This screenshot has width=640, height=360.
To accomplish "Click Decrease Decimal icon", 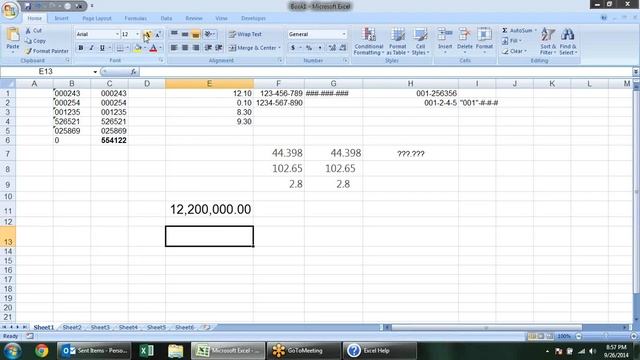I will click(x=343, y=48).
